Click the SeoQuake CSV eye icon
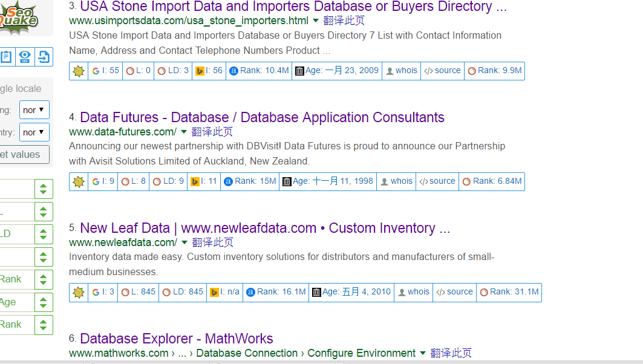Image resolution: width=643 pixels, height=364 pixels. tap(25, 57)
